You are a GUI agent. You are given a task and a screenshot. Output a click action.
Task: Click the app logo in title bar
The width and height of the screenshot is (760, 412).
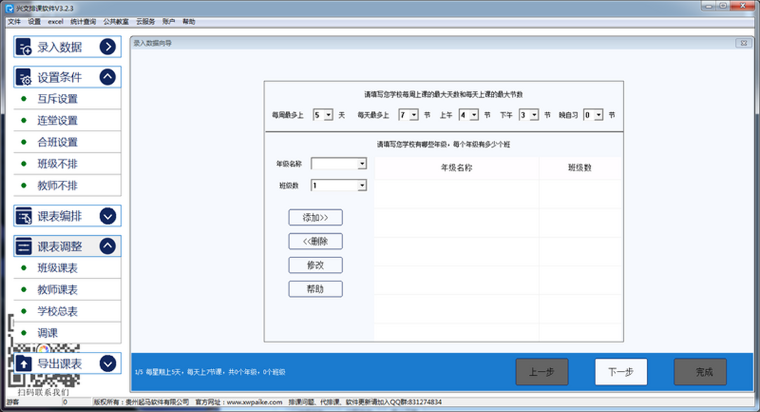point(9,8)
